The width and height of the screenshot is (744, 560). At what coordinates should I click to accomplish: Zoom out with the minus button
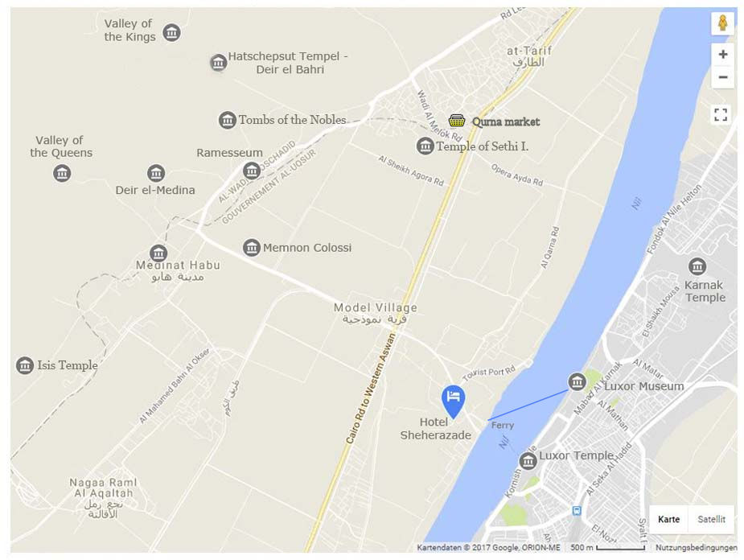coord(722,77)
